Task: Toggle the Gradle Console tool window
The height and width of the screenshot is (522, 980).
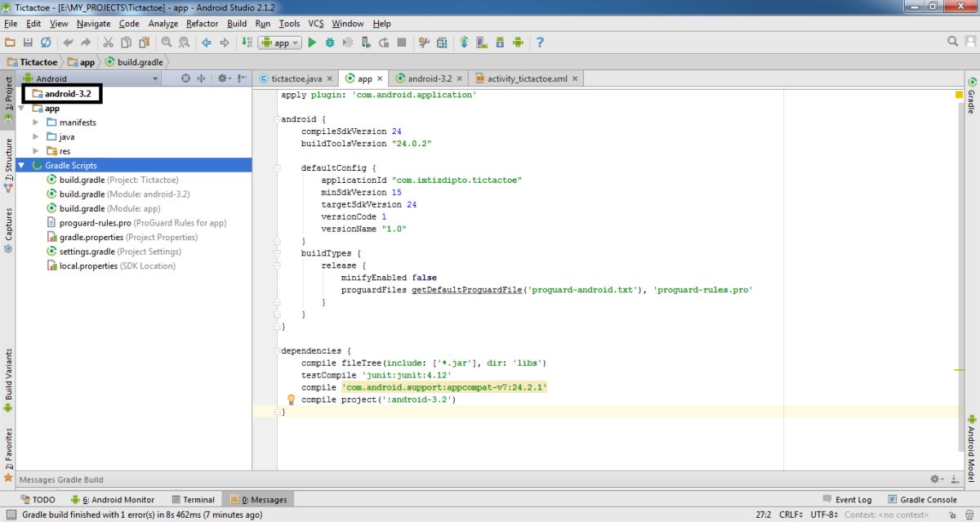Action: (923, 499)
